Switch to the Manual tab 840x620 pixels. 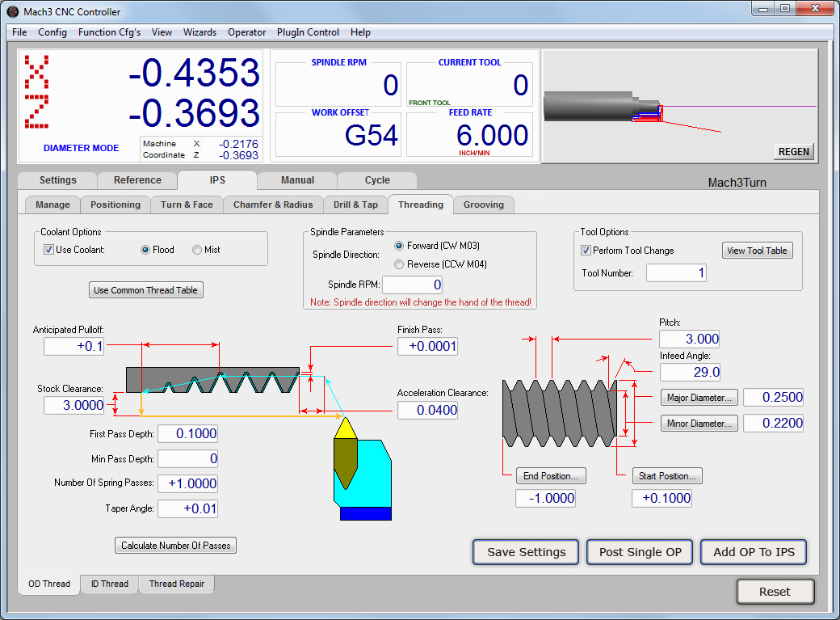point(298,180)
